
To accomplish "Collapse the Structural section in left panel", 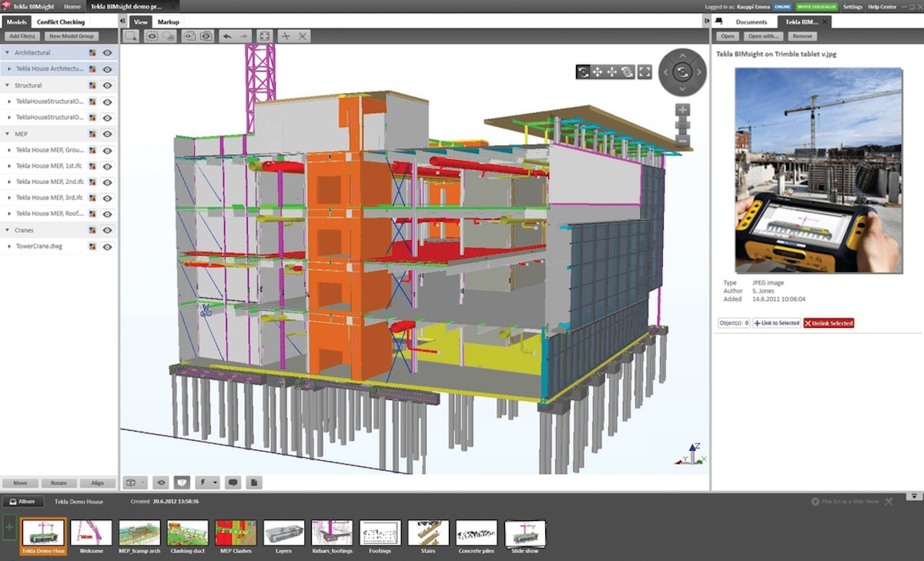I will click(x=7, y=85).
